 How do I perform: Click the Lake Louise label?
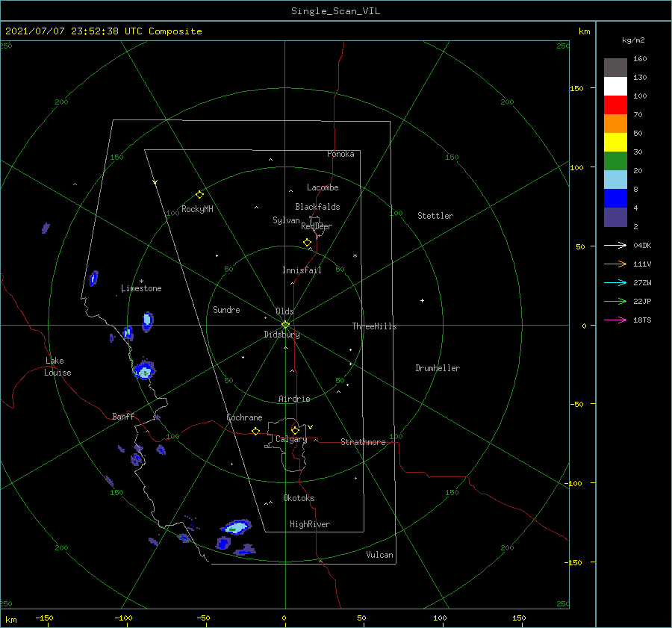[x=57, y=367]
